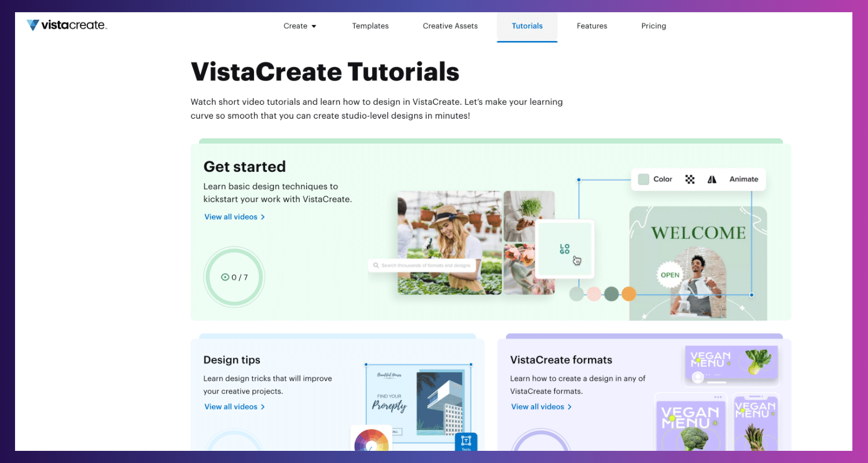This screenshot has height=463, width=868.
Task: Click the color wheel icon
Action: tap(372, 440)
